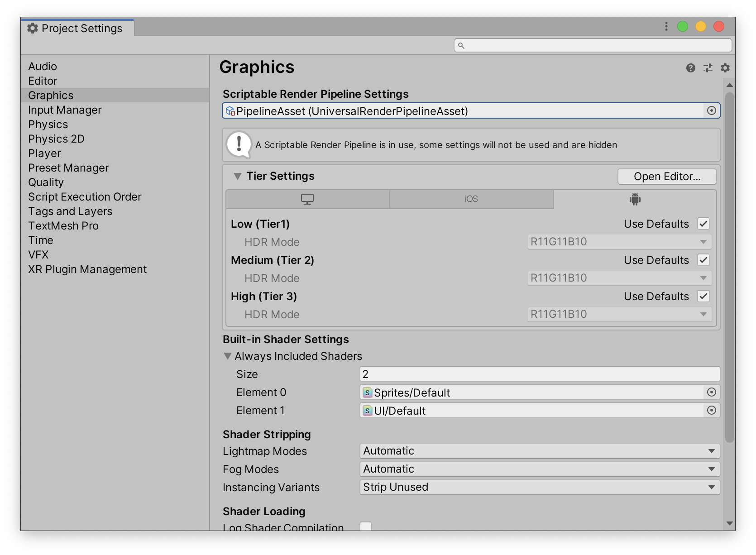Open the Medium tier HDR Mode dropdown
Screen dimensions: 756x555
tap(619, 278)
